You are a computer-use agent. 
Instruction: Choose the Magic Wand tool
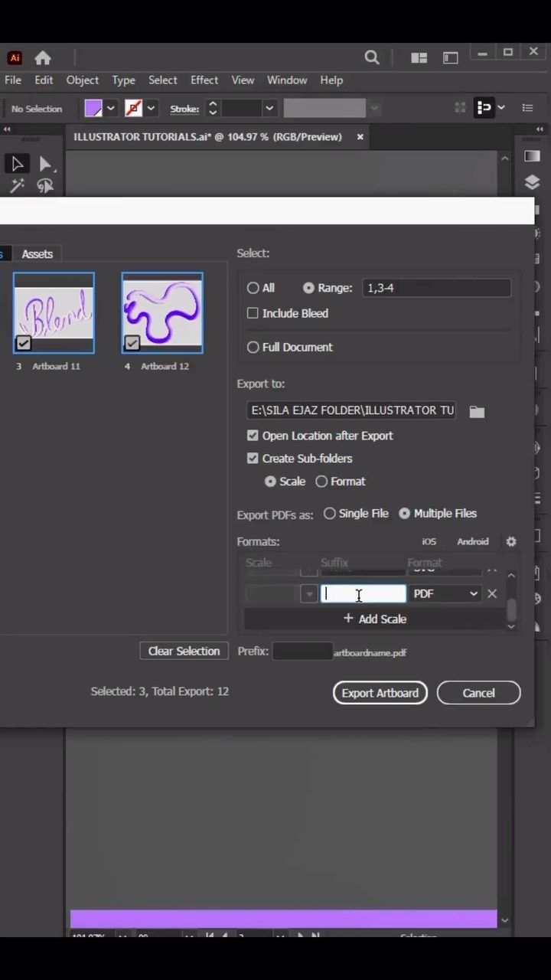pos(17,185)
